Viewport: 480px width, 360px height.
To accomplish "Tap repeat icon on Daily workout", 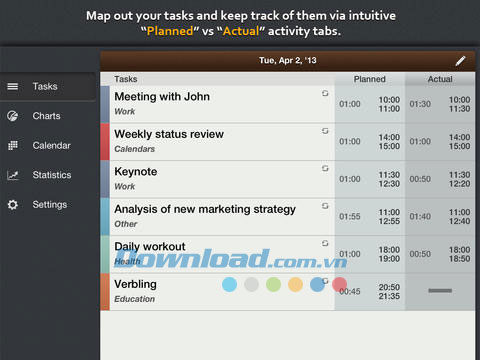I will [x=325, y=243].
